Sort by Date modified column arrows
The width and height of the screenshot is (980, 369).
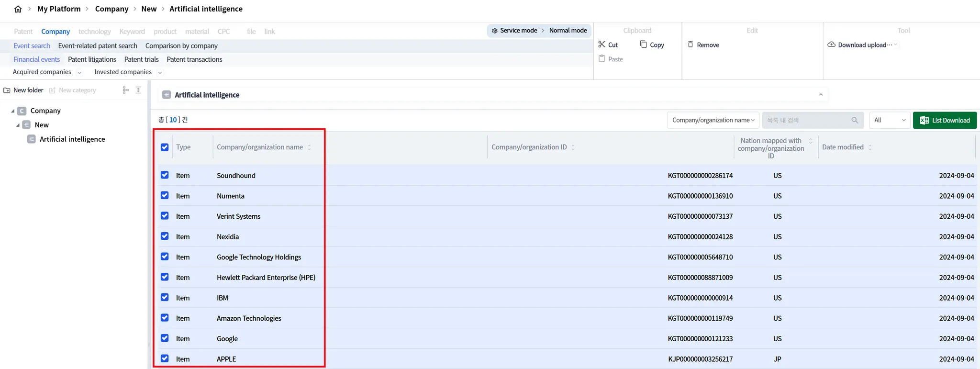coord(870,147)
